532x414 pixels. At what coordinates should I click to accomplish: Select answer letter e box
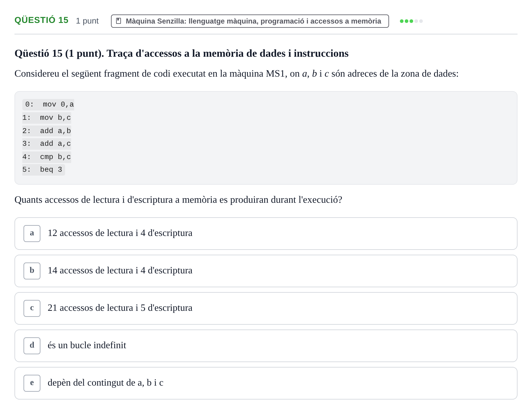[32, 383]
